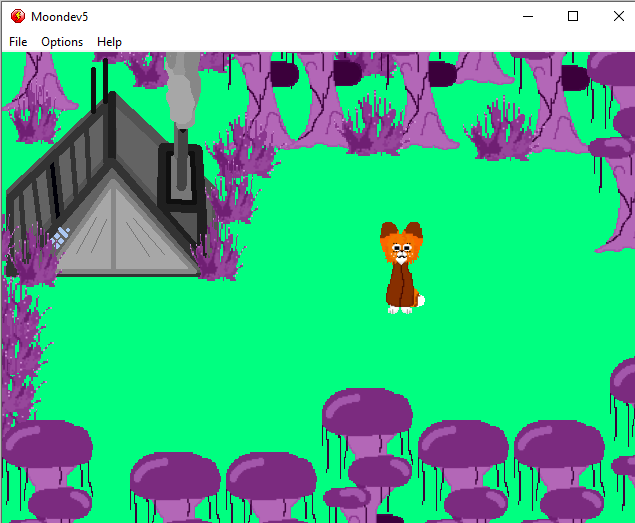Click the smoking chimney pipe on the building
Image resolution: width=635 pixels, height=523 pixels.
point(181,162)
